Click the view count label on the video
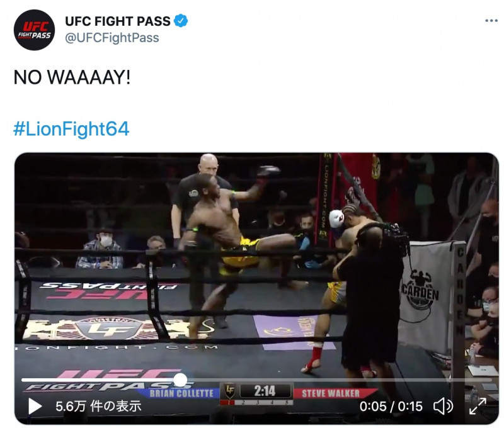 coord(98,406)
